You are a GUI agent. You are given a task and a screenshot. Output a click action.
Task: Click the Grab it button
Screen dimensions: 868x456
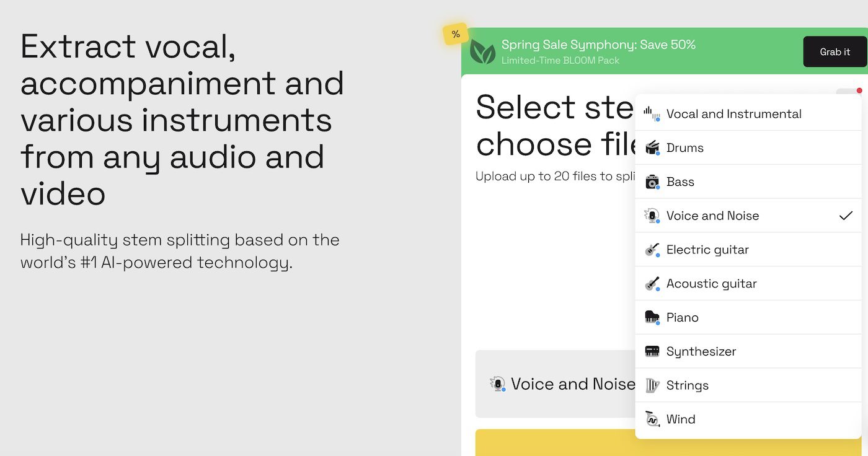835,51
